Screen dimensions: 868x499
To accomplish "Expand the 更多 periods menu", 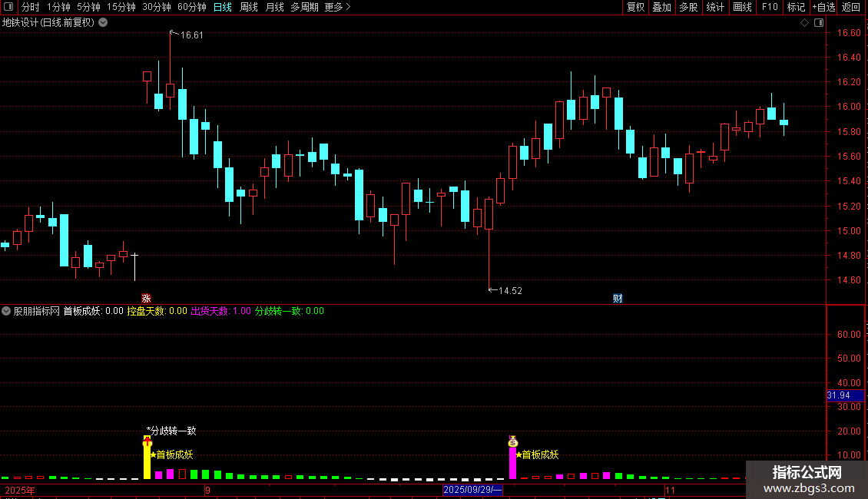I will click(337, 7).
